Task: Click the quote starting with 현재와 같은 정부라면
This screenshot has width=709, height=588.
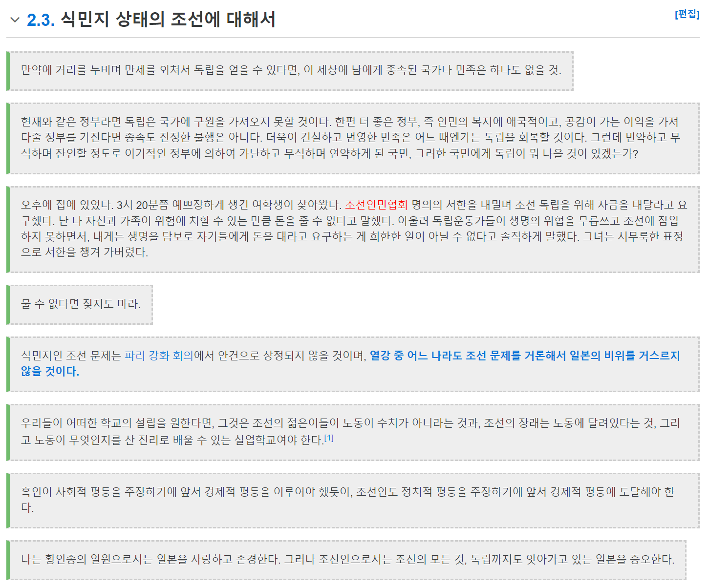Action: click(x=349, y=138)
